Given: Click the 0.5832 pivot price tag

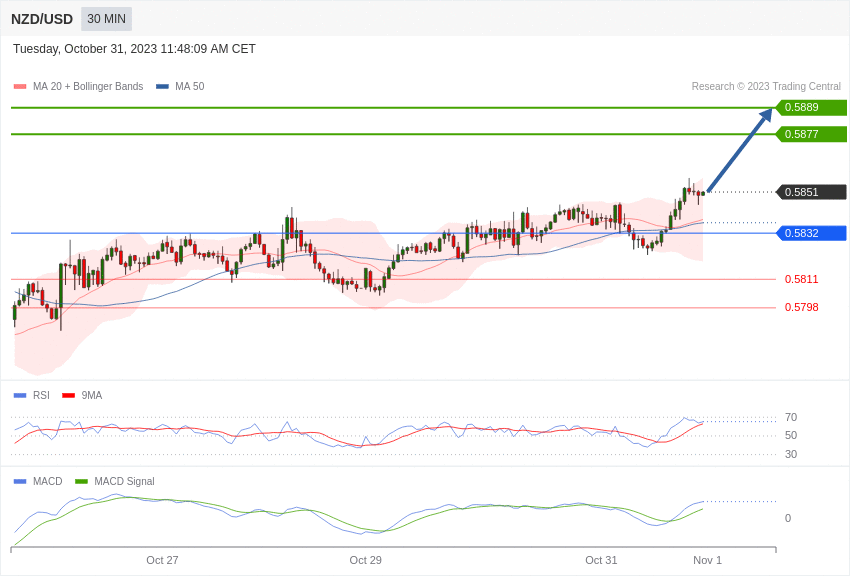Looking at the screenshot, I should 812,233.
